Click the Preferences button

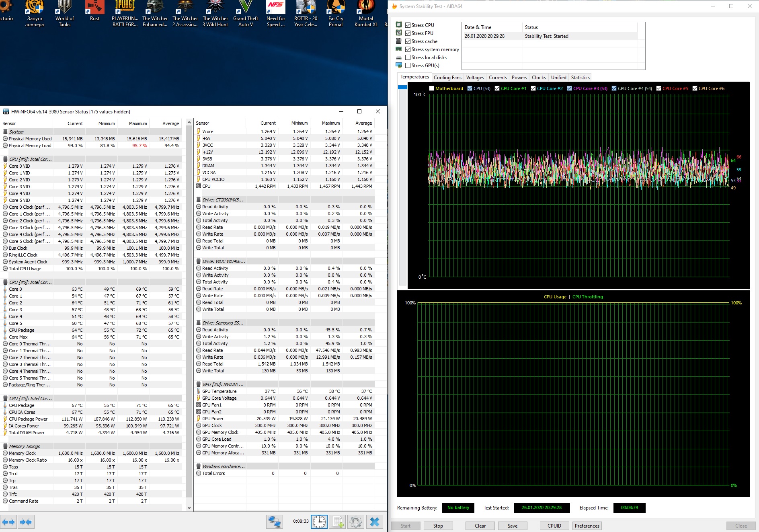pyautogui.click(x=587, y=526)
